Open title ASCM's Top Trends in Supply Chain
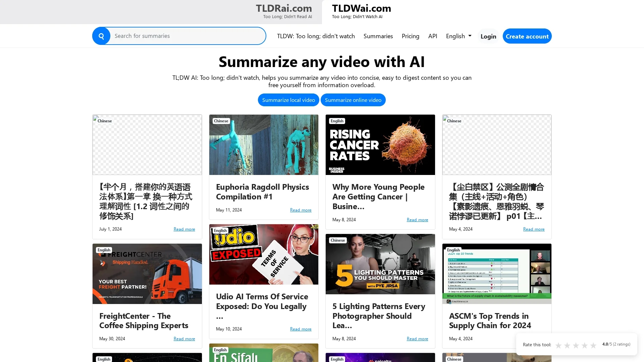 (x=490, y=321)
